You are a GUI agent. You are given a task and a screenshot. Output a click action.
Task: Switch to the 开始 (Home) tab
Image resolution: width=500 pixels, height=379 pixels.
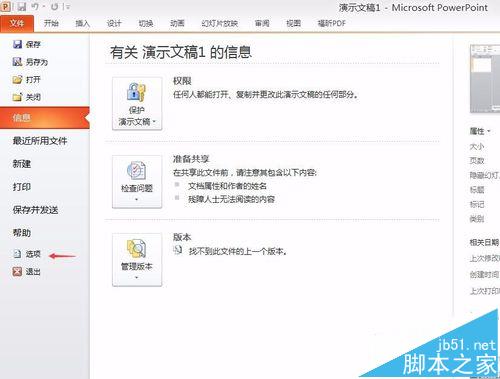point(51,23)
